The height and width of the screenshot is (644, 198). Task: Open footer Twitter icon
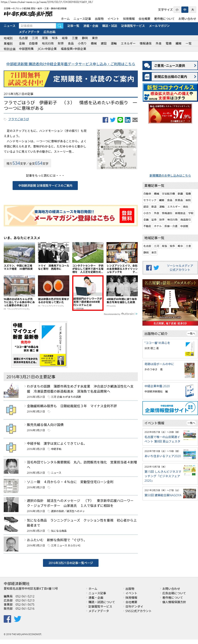tap(17, 619)
